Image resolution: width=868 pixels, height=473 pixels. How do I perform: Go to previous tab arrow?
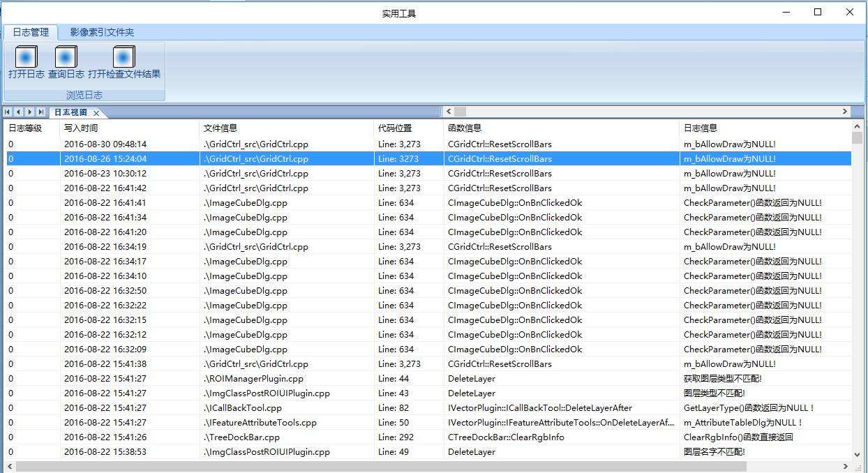coord(19,112)
